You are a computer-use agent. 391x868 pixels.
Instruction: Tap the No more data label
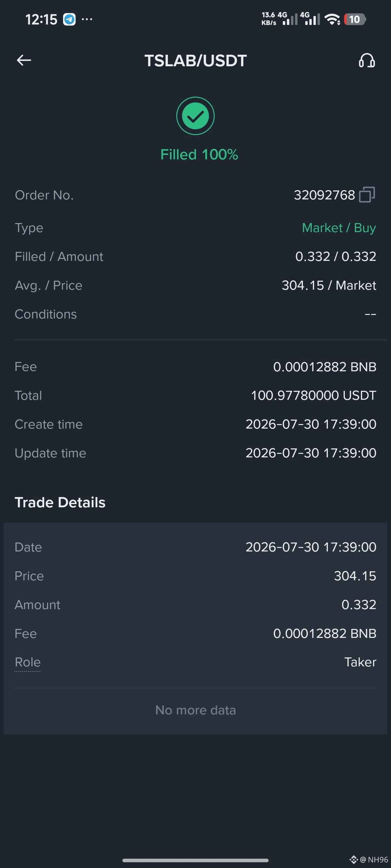(x=195, y=710)
